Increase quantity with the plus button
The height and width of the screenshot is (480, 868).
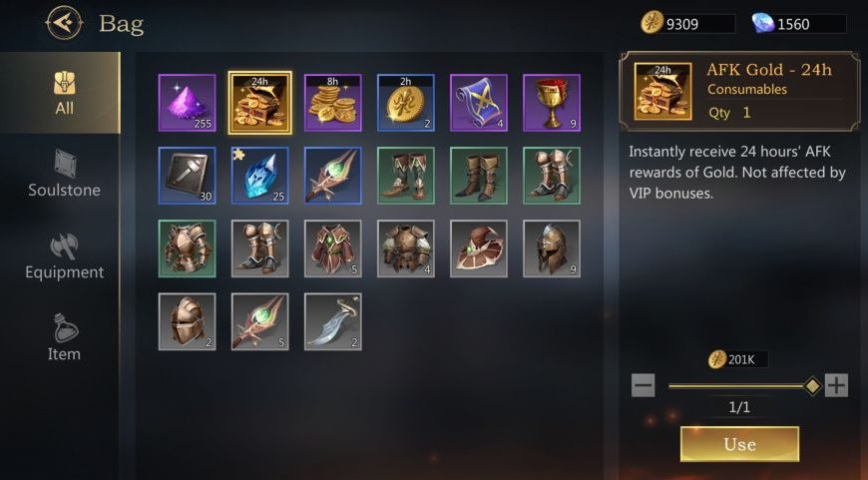coord(836,385)
